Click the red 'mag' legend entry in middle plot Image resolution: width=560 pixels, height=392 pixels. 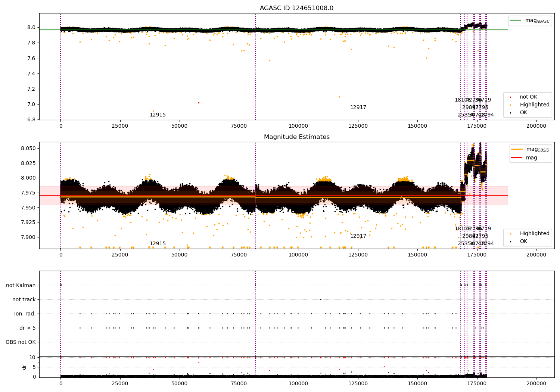524,158
